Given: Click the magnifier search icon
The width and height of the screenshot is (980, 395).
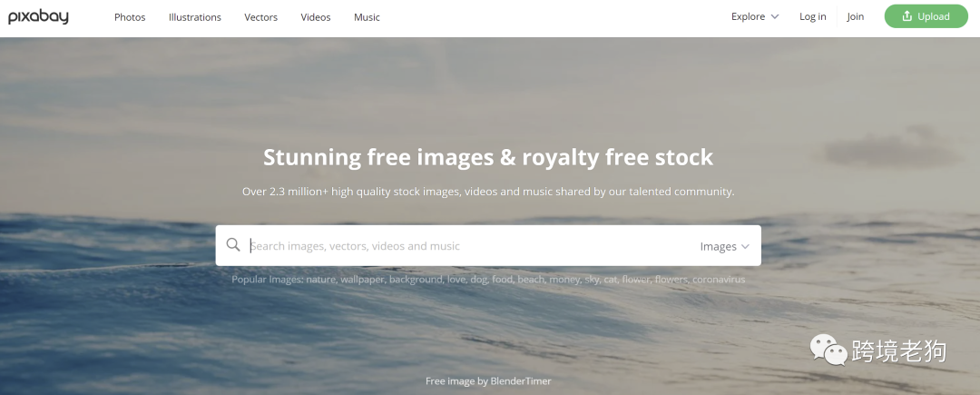Looking at the screenshot, I should pos(233,244).
